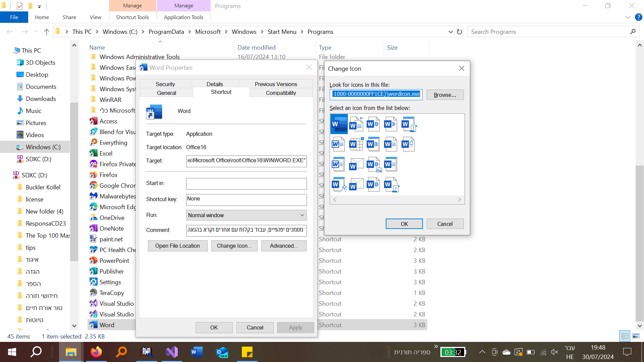Pick the Word icon with circular refresh arrows

(408, 144)
